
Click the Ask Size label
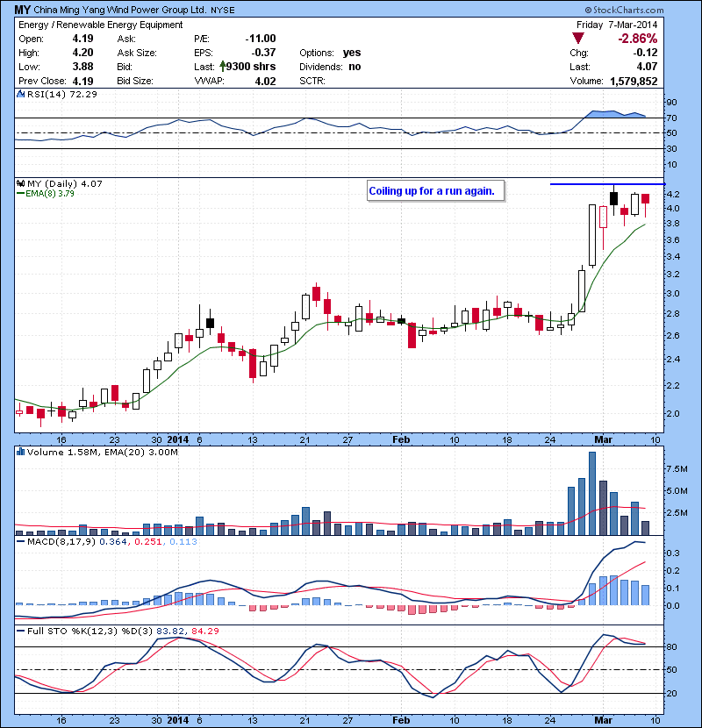(137, 53)
